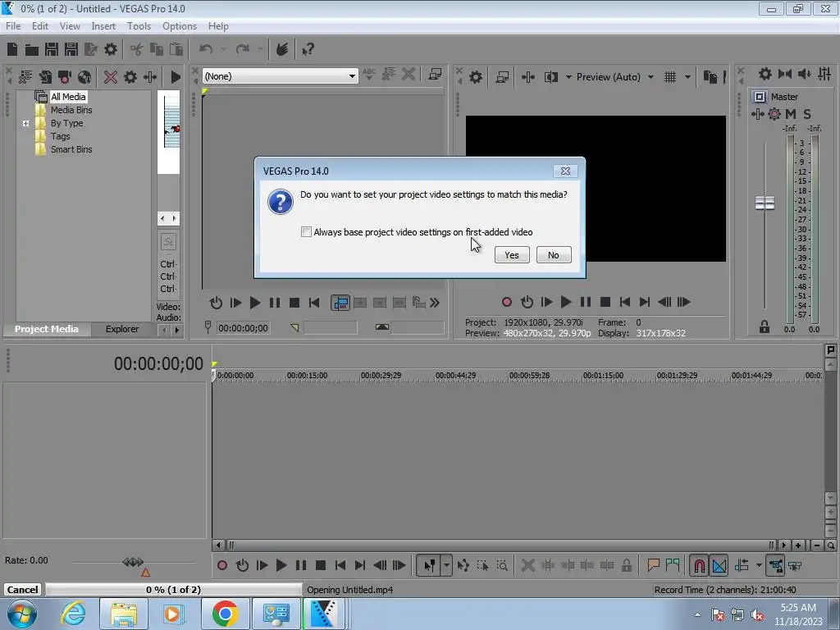The width and height of the screenshot is (840, 630).
Task: Click Yes in VEGAS Pro dialog
Action: click(x=512, y=255)
